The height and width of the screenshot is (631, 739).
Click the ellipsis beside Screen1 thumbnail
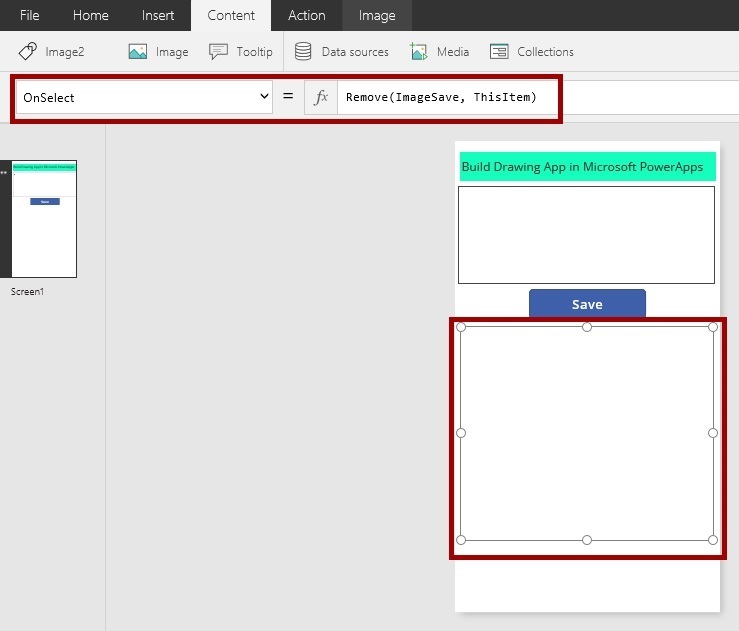point(4,173)
